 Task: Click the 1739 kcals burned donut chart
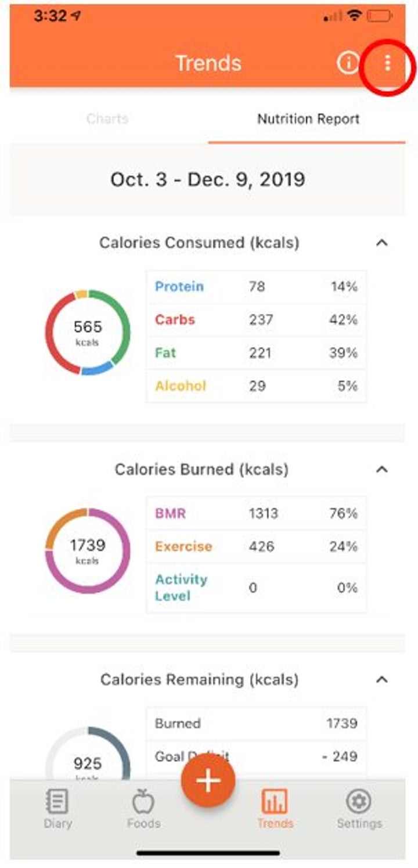pos(87,550)
